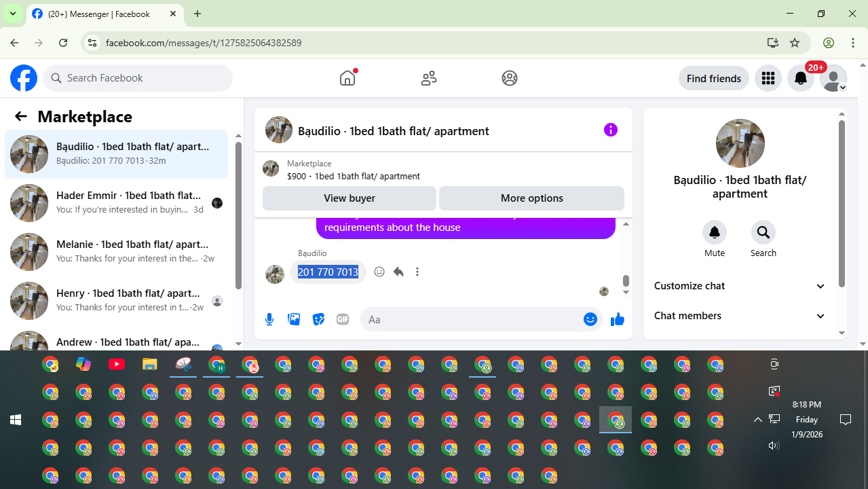Image resolution: width=868 pixels, height=489 pixels.
Task: Open the account profile avatar menu
Action: (833, 79)
